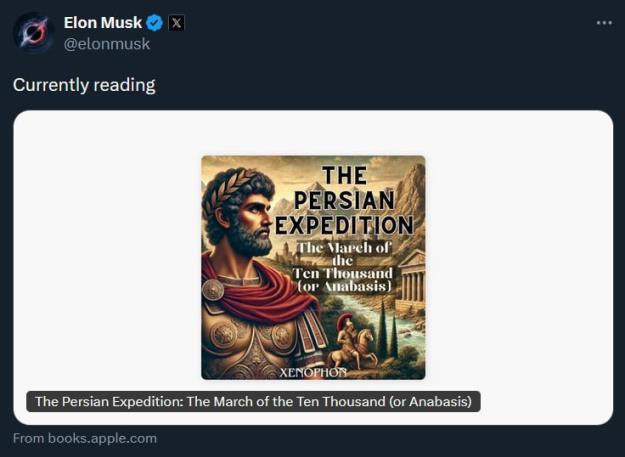Click the card caption title label
Viewport: 625px width, 457px height.
tap(253, 402)
